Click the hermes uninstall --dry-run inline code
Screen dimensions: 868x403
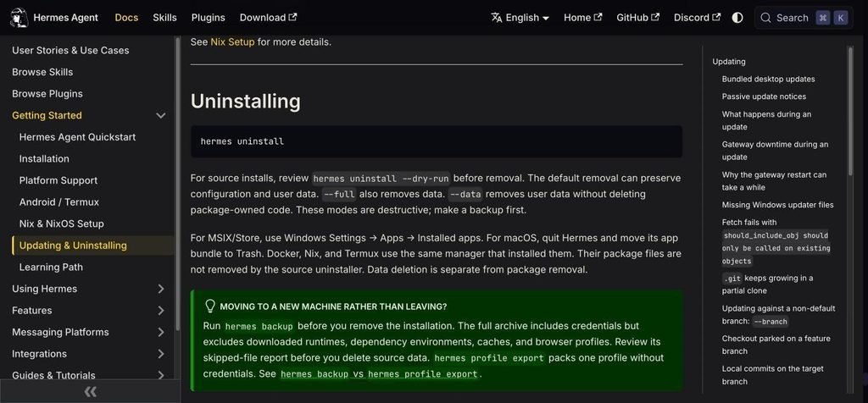[381, 179]
